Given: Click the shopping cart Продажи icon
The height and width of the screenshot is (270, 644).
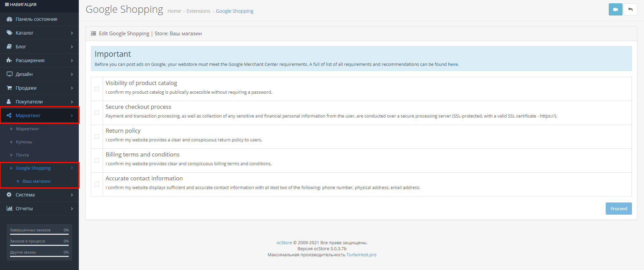Looking at the screenshot, I should pos(9,88).
